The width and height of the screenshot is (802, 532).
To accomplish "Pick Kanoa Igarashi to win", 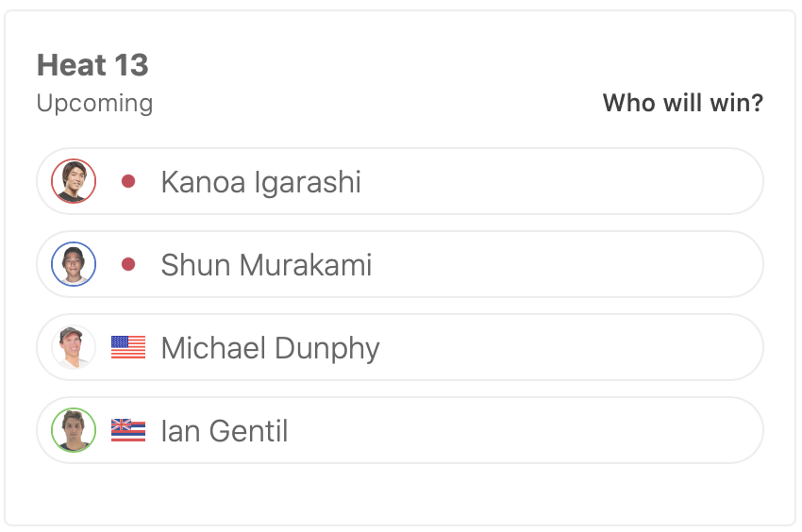I will (x=566, y=181).
